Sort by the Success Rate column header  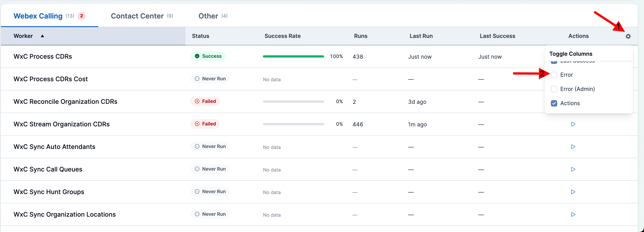pyautogui.click(x=283, y=36)
